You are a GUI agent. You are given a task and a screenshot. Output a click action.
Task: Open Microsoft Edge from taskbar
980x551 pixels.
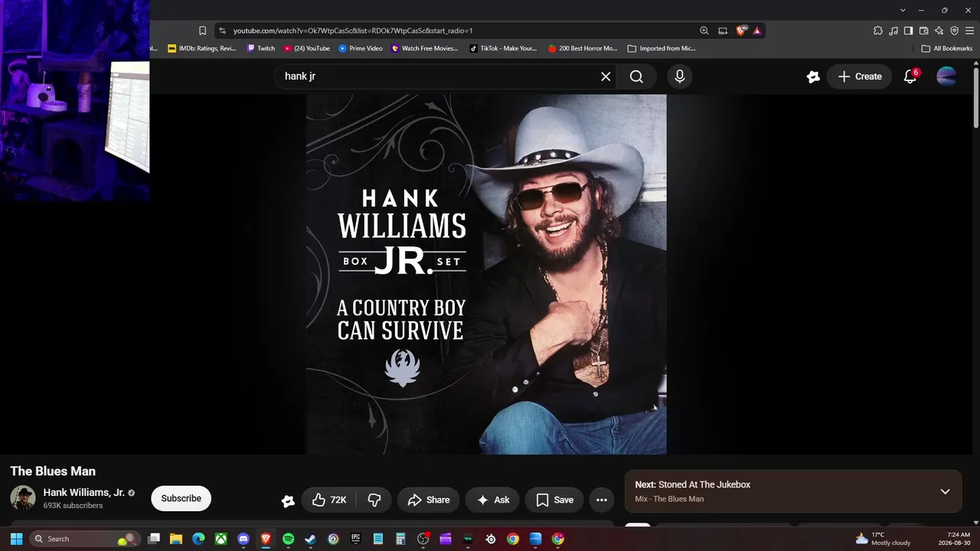tap(198, 539)
